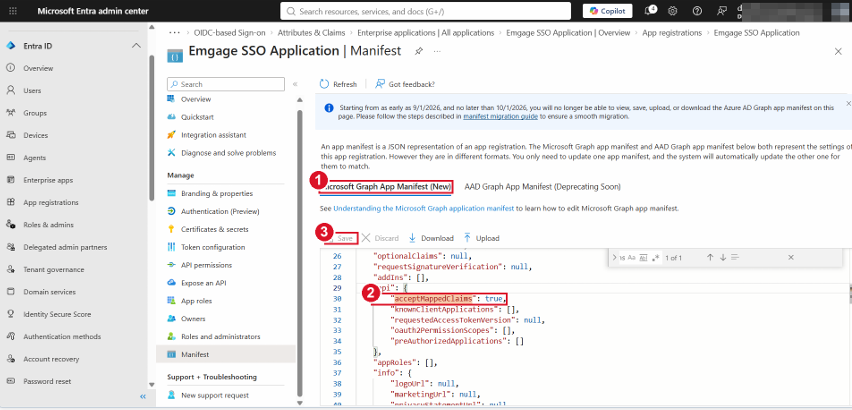Open Roles and administrators

click(221, 336)
